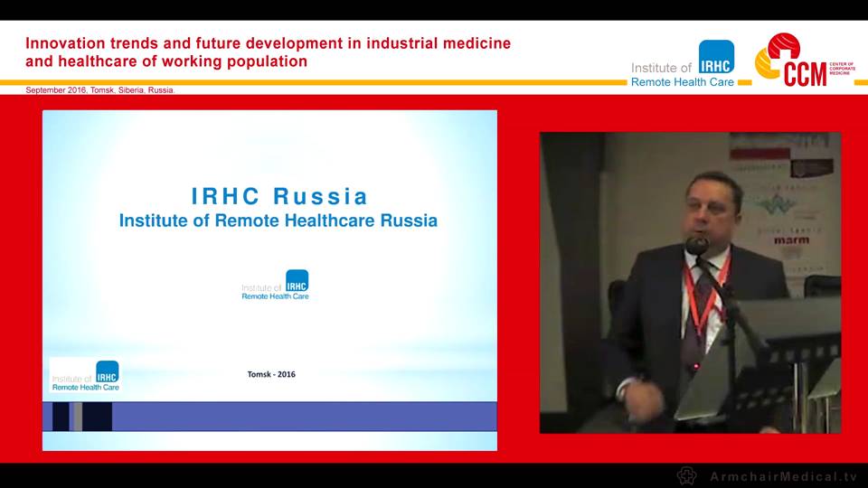The image size is (868, 488).
Task: Click "September 2016, Tomsk, Siberia, Russia" text
Action: click(99, 90)
